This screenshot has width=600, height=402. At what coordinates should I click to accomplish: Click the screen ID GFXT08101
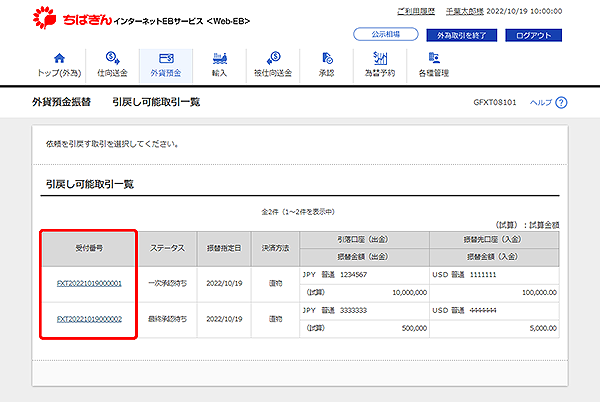pyautogui.click(x=495, y=103)
